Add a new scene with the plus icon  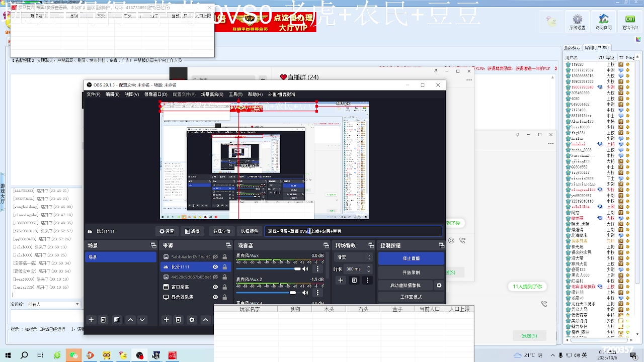point(91,320)
